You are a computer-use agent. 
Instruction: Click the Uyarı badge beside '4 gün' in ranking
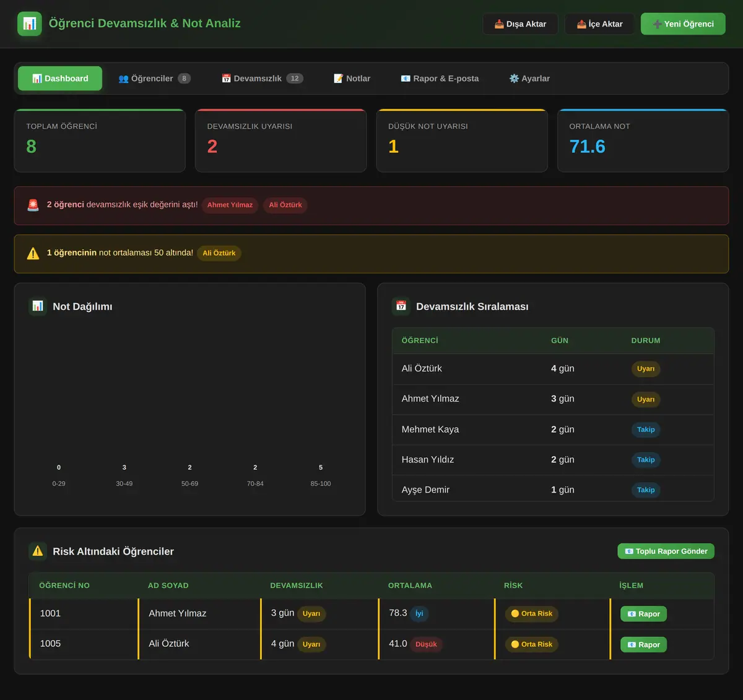click(646, 369)
